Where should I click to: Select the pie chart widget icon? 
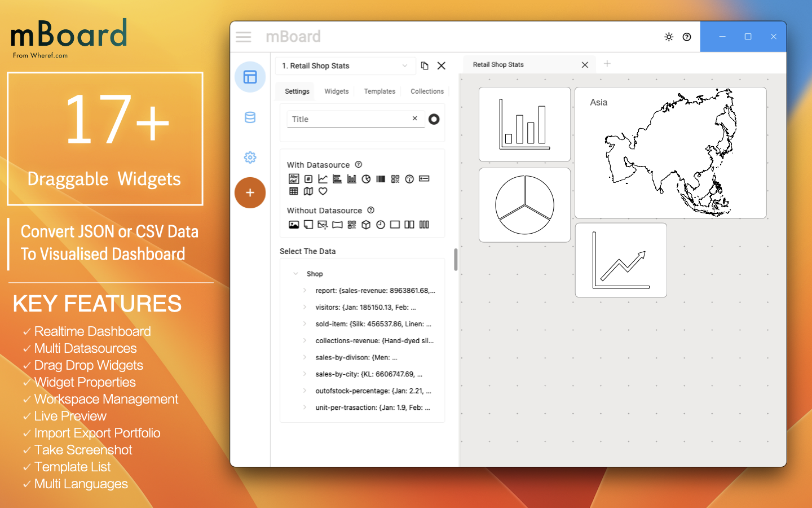tap(367, 179)
